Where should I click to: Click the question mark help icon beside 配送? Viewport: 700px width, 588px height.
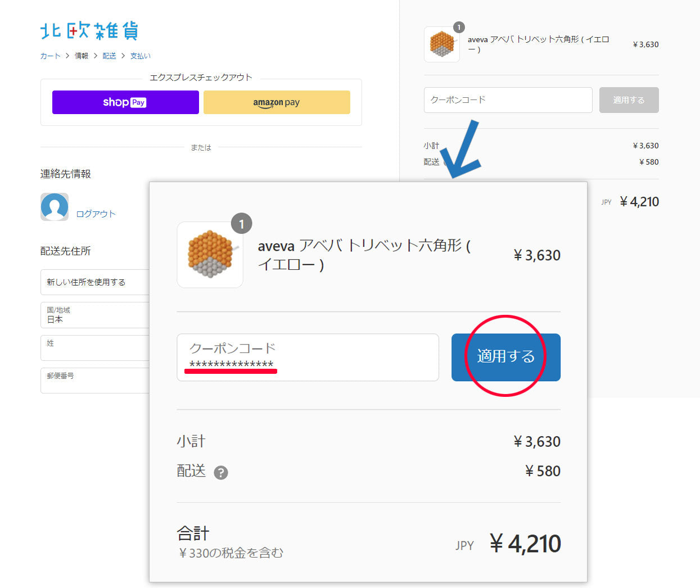(x=221, y=473)
